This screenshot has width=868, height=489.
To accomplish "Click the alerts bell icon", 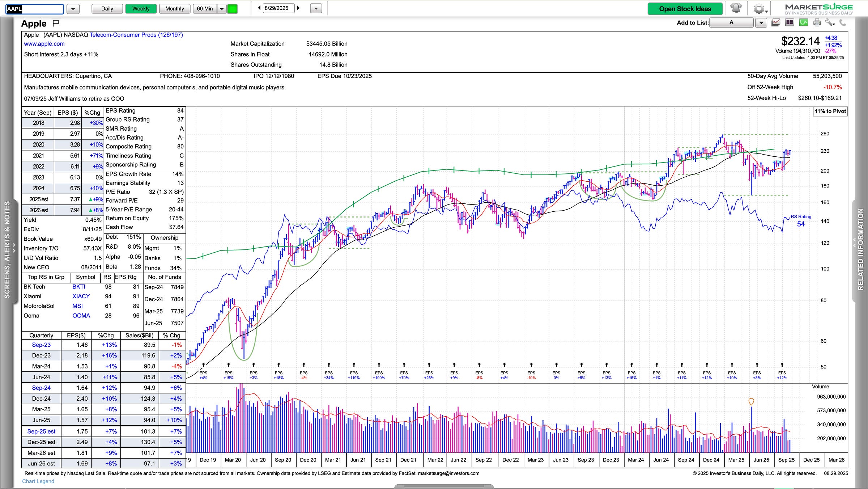I will [x=736, y=8].
